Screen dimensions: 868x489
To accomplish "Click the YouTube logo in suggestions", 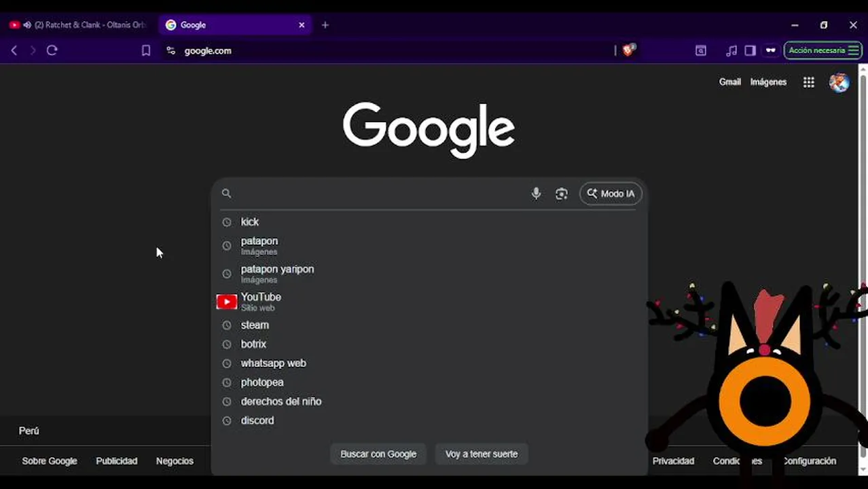I will 226,302.
